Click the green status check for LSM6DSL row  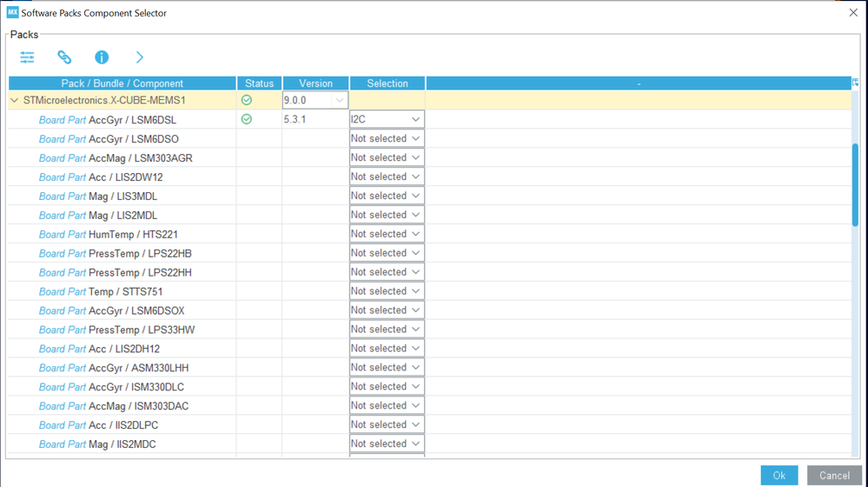tap(247, 119)
